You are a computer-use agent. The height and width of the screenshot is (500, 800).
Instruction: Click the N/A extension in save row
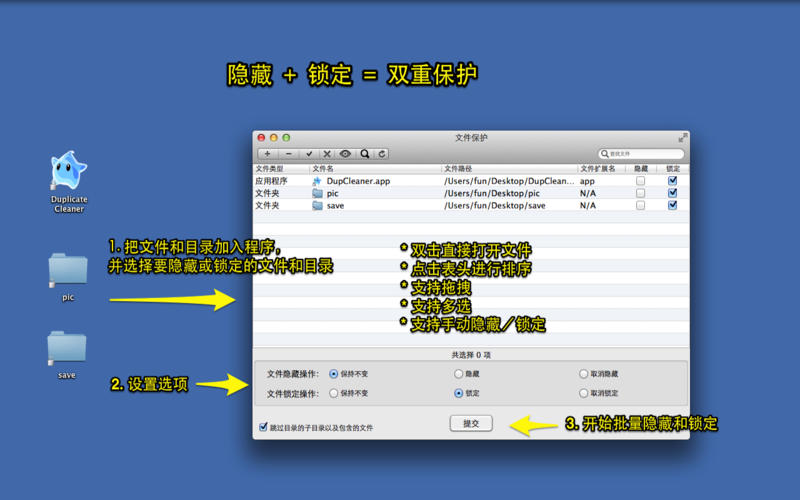pyautogui.click(x=588, y=206)
